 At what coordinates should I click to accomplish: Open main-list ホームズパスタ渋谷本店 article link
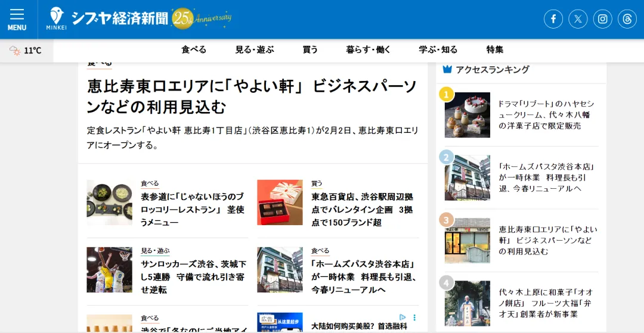(364, 276)
